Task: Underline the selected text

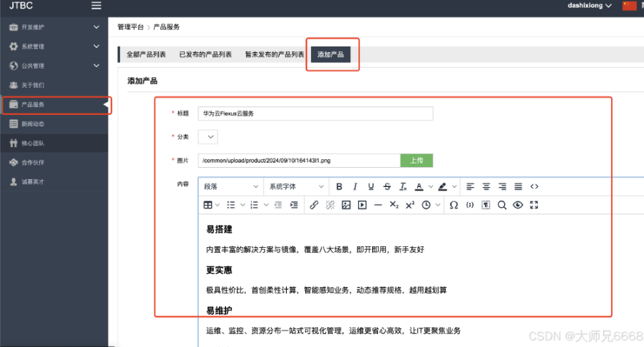Action: click(x=371, y=186)
